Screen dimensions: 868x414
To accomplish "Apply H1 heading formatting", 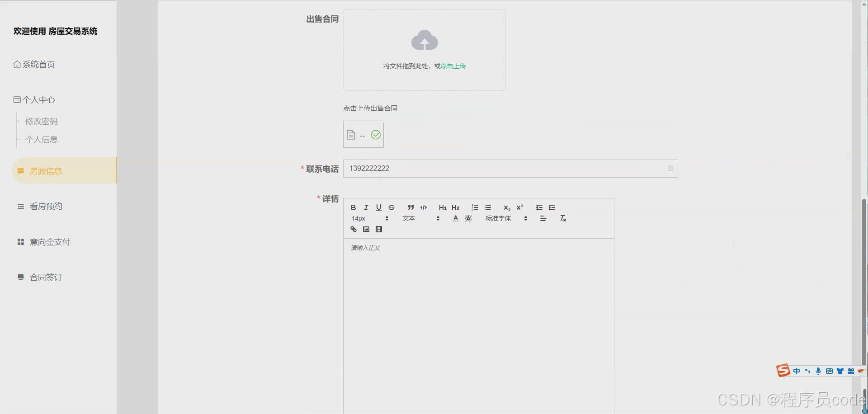I will tap(442, 207).
